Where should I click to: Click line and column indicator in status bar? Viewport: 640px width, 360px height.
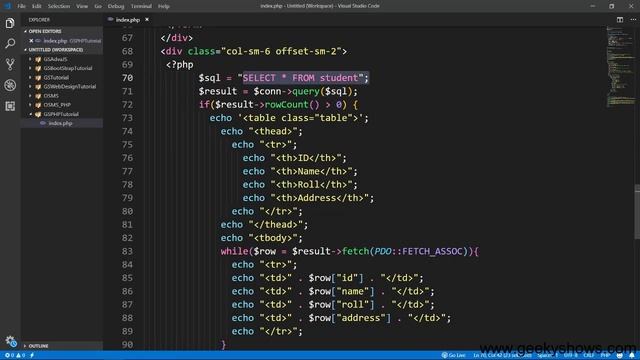(503, 356)
